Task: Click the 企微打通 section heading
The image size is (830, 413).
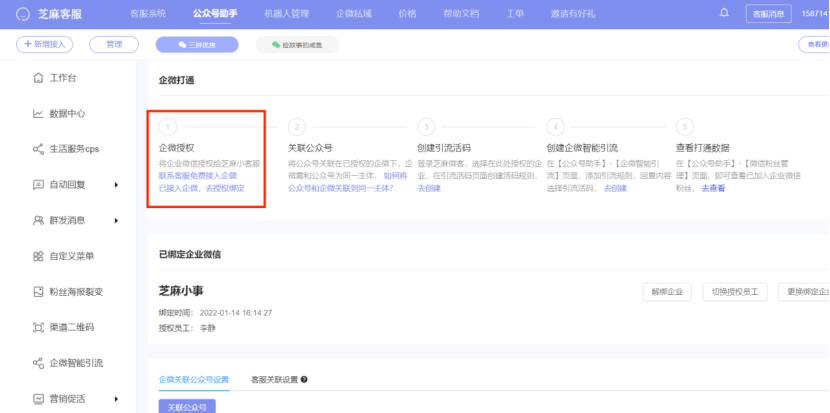Action: click(x=176, y=80)
